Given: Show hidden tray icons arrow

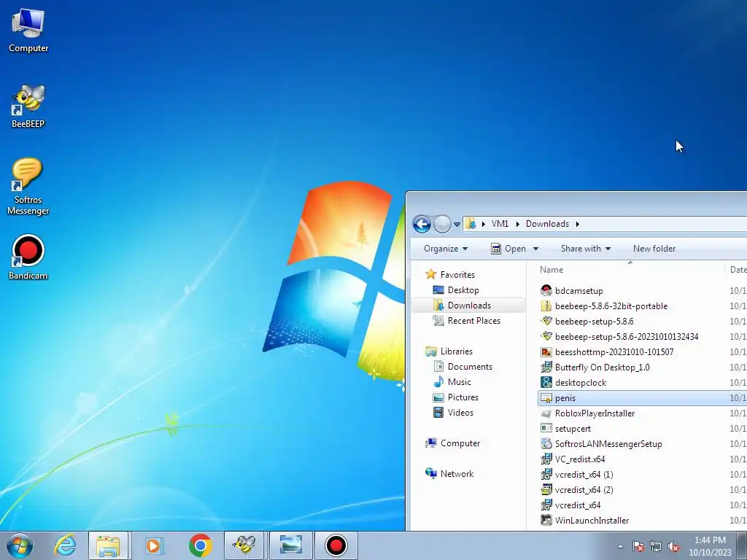Looking at the screenshot, I should [x=620, y=546].
